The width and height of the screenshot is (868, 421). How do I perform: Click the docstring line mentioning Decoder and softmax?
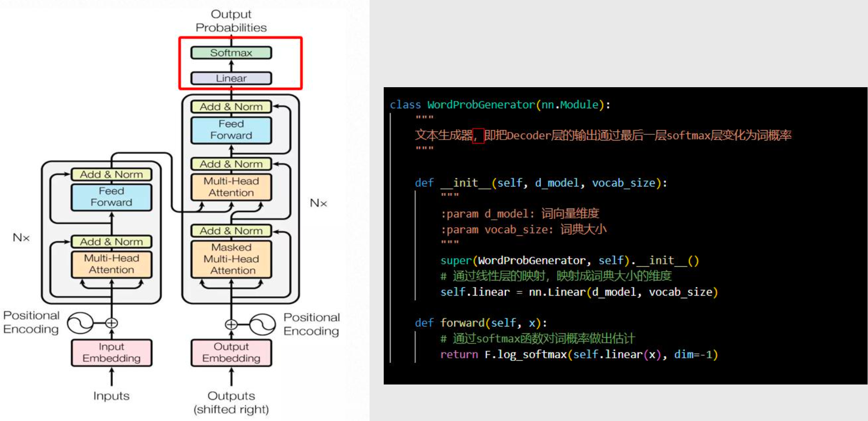[603, 135]
